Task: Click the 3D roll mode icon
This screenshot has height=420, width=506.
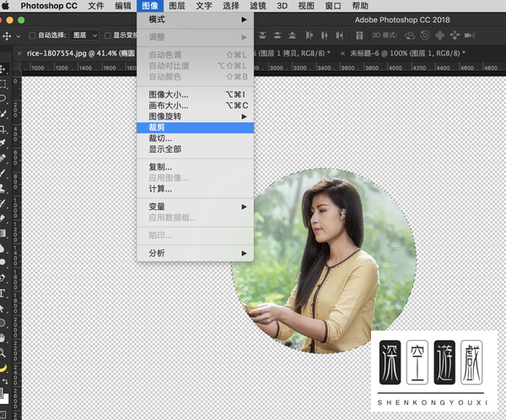Action: coord(425,35)
